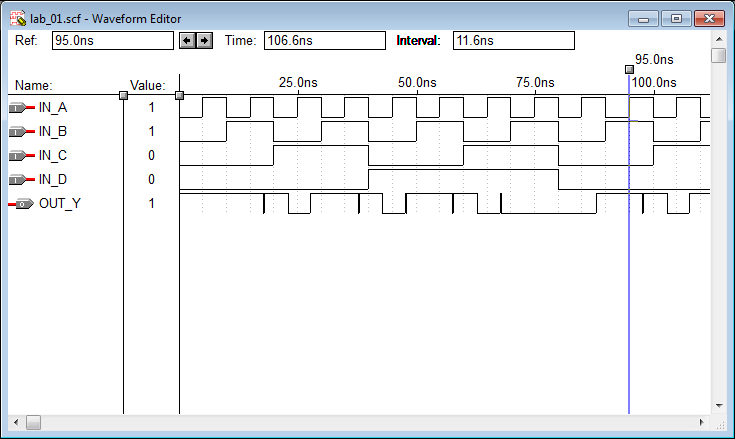Click the 75.0ns time ruler mark
The height and width of the screenshot is (439, 735).
pos(535,83)
